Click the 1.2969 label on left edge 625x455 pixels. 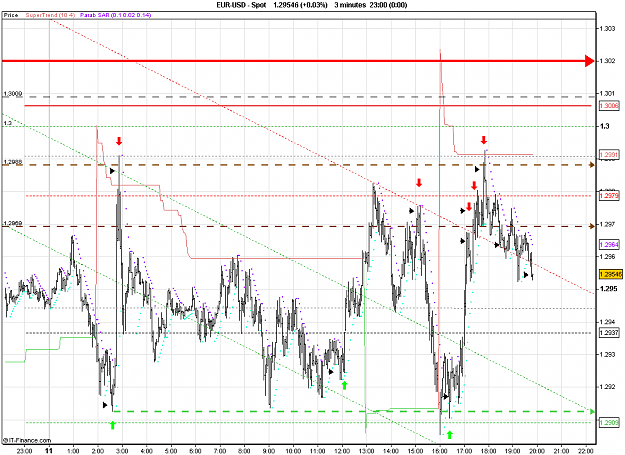tap(13, 223)
